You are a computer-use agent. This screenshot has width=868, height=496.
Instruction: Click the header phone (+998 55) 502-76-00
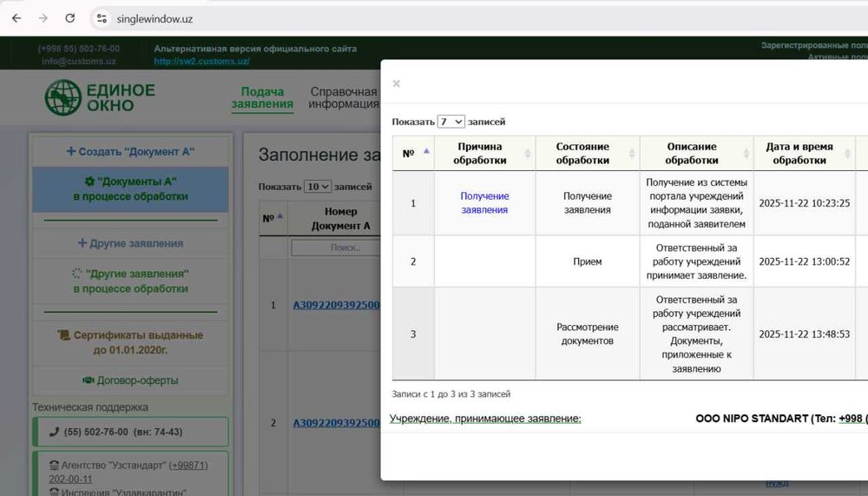[x=79, y=49]
